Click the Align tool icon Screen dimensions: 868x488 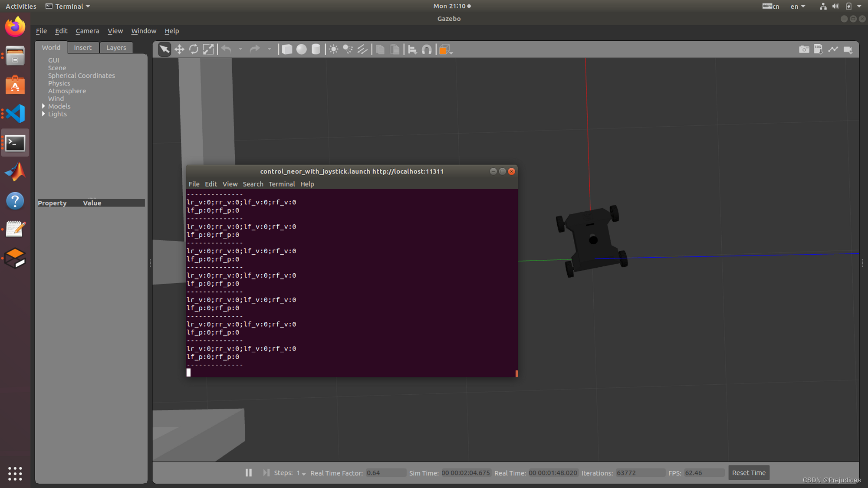pos(411,49)
